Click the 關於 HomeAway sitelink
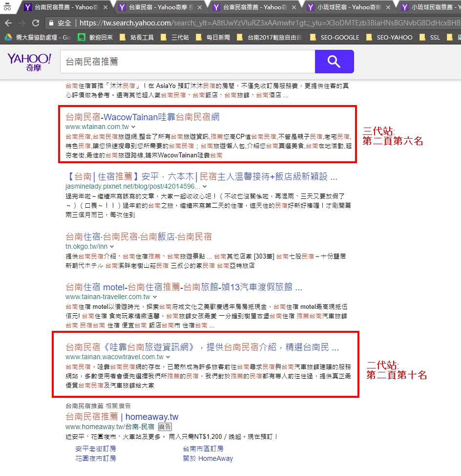Image resolution: width=461 pixels, height=476 pixels. pos(208,458)
